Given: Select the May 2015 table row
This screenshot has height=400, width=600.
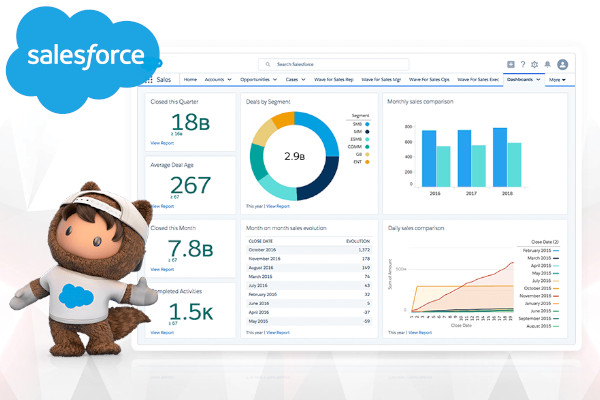Looking at the screenshot, I should 309,321.
